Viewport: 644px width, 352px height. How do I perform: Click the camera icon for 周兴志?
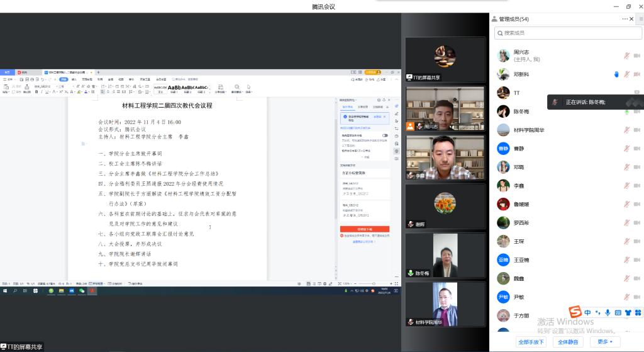click(636, 55)
